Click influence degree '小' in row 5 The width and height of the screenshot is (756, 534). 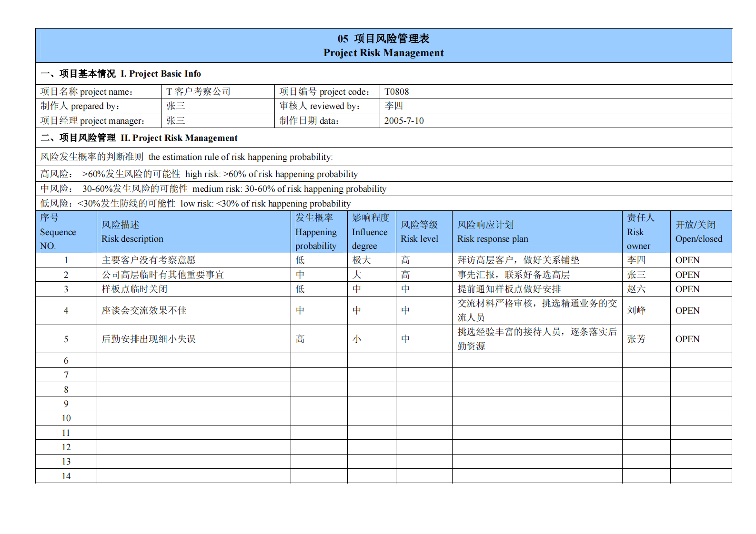click(357, 339)
